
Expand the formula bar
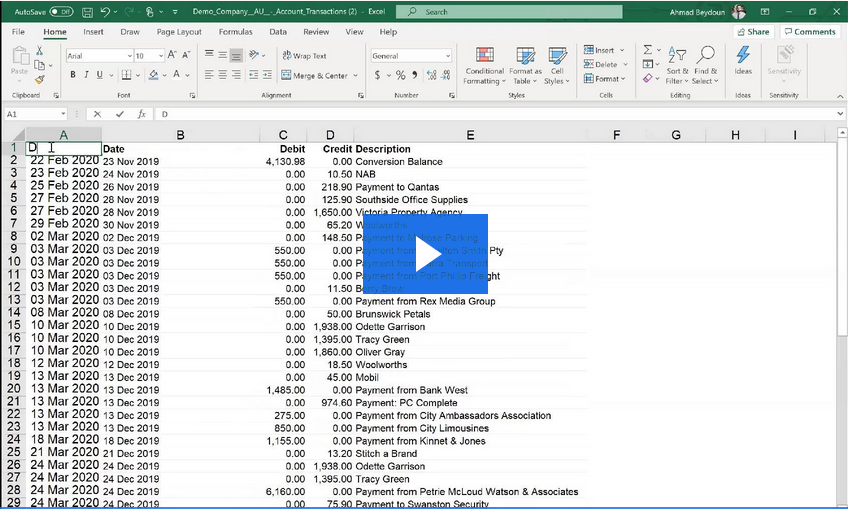pyautogui.click(x=840, y=114)
